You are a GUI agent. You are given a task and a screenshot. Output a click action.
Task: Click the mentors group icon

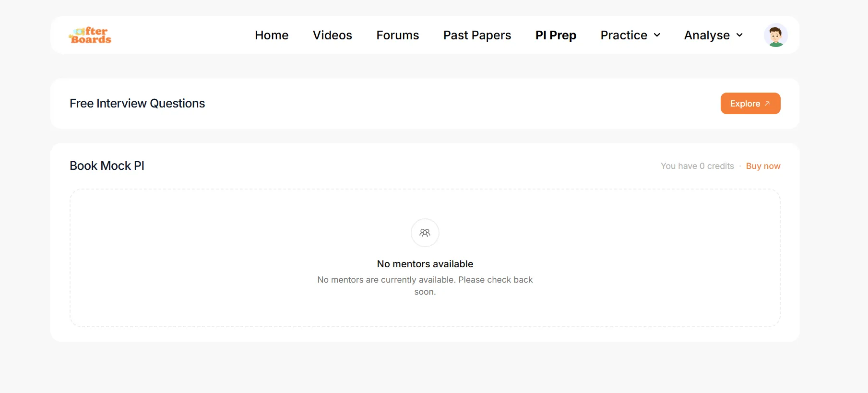pyautogui.click(x=425, y=233)
